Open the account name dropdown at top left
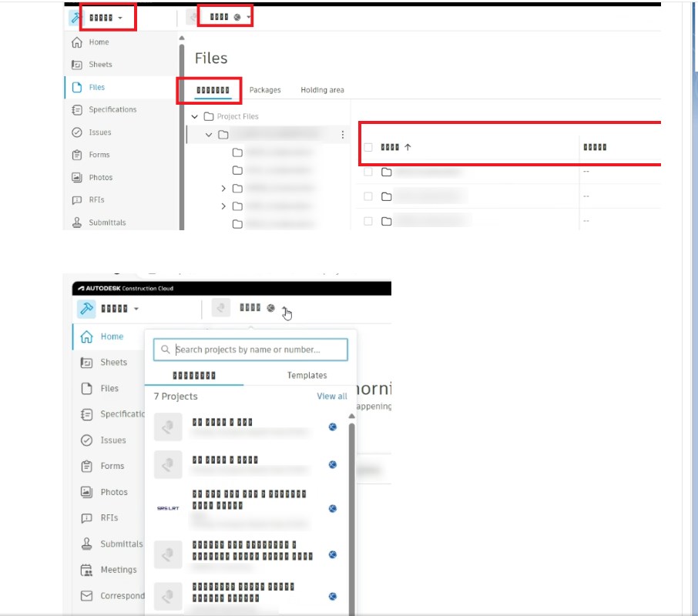The image size is (698, 616). [107, 15]
